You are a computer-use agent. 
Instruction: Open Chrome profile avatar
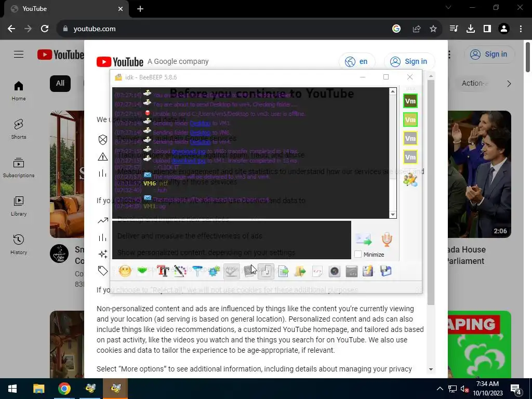click(x=504, y=29)
